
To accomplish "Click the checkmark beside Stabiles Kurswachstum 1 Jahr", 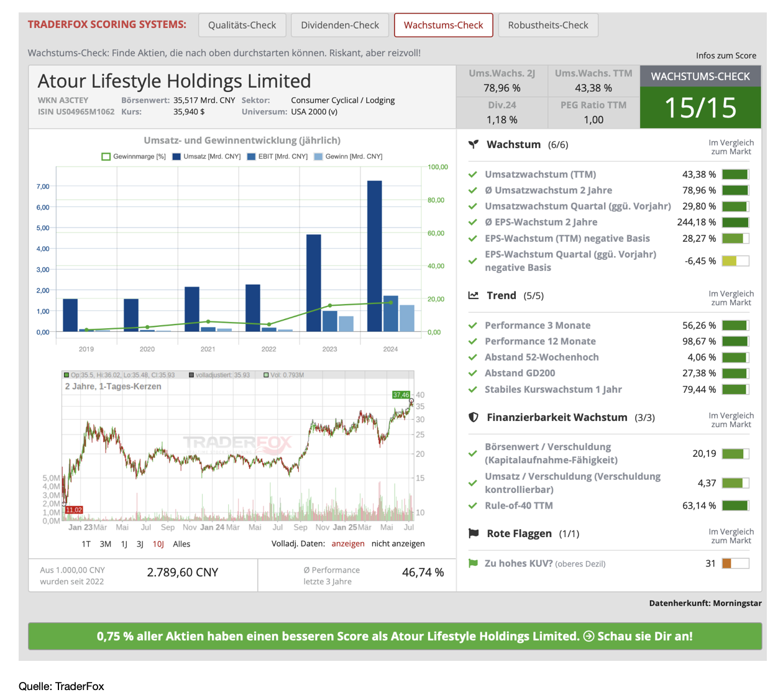I will pos(473,389).
